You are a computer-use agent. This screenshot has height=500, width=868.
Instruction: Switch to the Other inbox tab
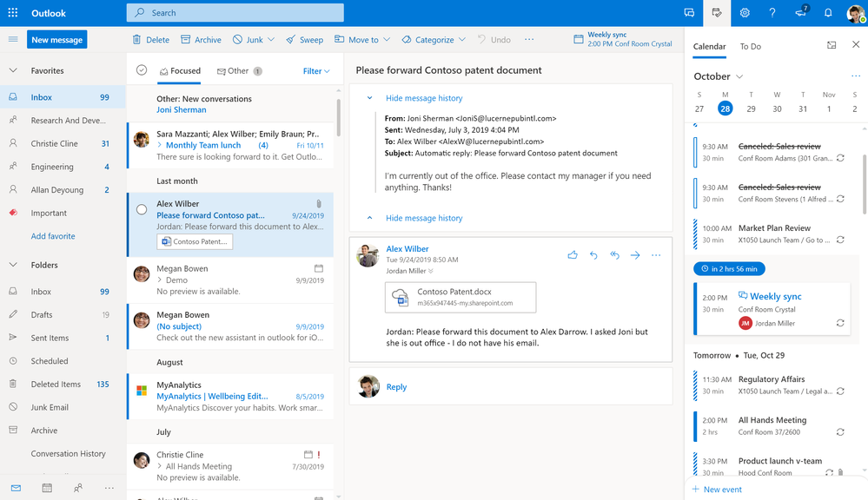(x=239, y=71)
